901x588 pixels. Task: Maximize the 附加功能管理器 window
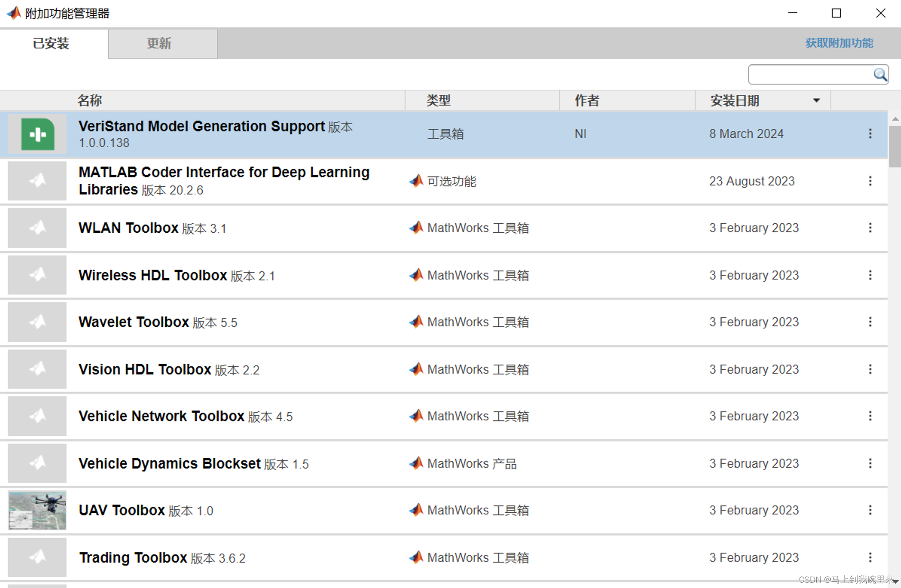point(836,13)
